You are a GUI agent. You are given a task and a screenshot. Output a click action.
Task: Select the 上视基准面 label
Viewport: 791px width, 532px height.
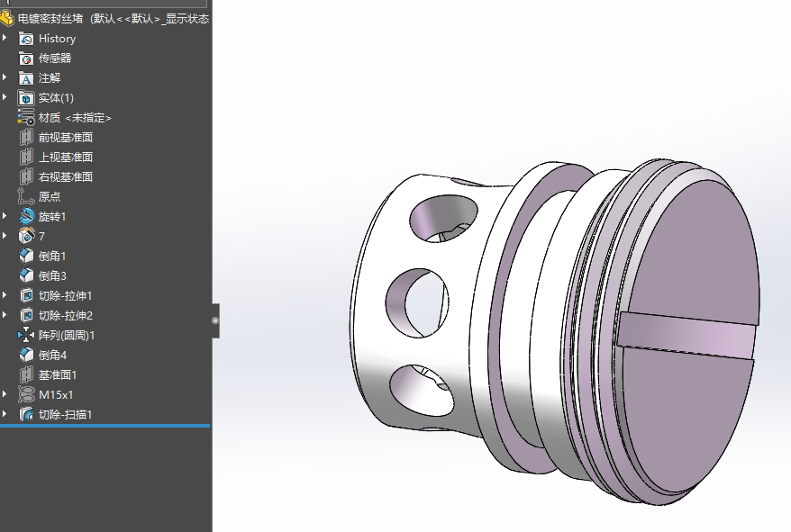point(66,158)
